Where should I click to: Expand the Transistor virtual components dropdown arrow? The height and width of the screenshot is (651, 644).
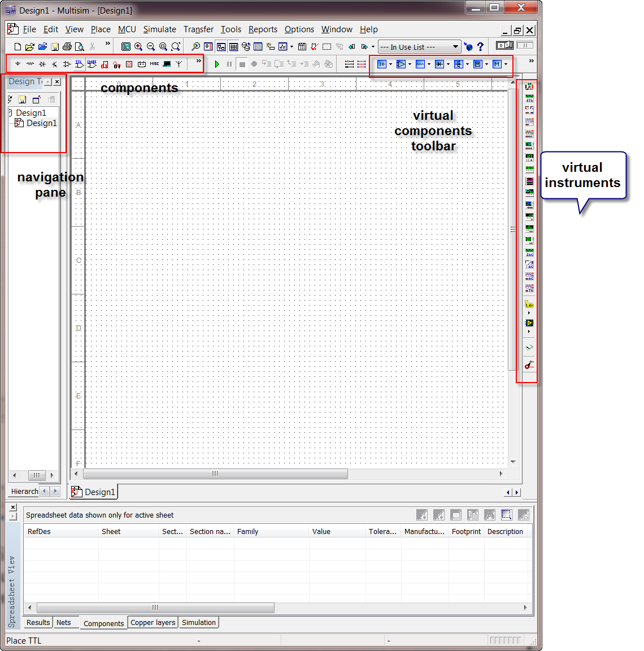click(x=467, y=64)
